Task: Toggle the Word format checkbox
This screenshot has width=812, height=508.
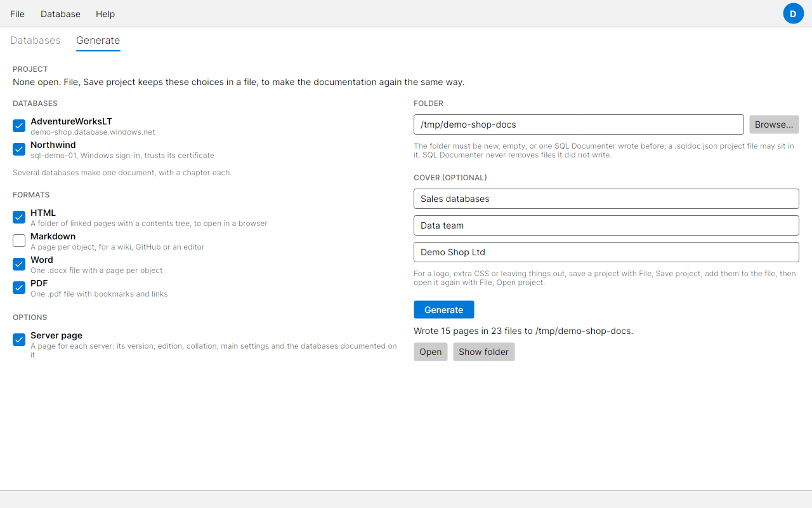Action: click(19, 264)
